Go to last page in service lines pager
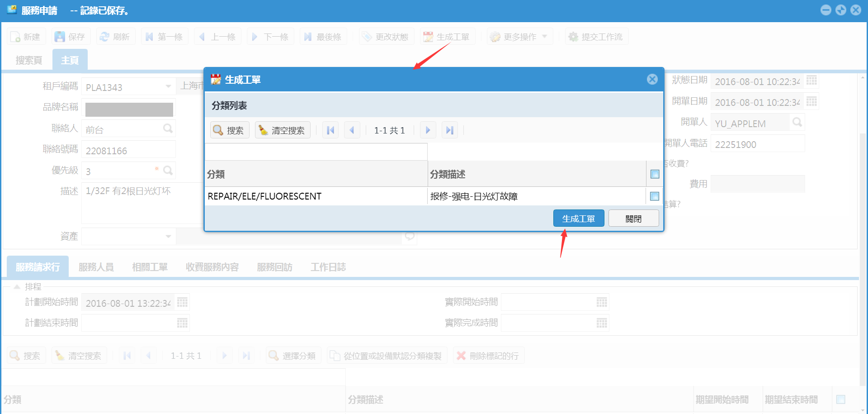Viewport: 868px width, 414px height. point(246,356)
